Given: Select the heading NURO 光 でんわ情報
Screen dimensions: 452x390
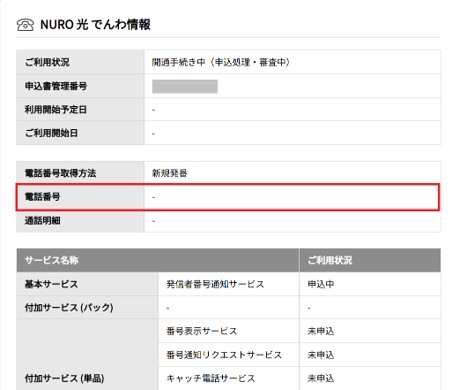Looking at the screenshot, I should click(95, 25).
